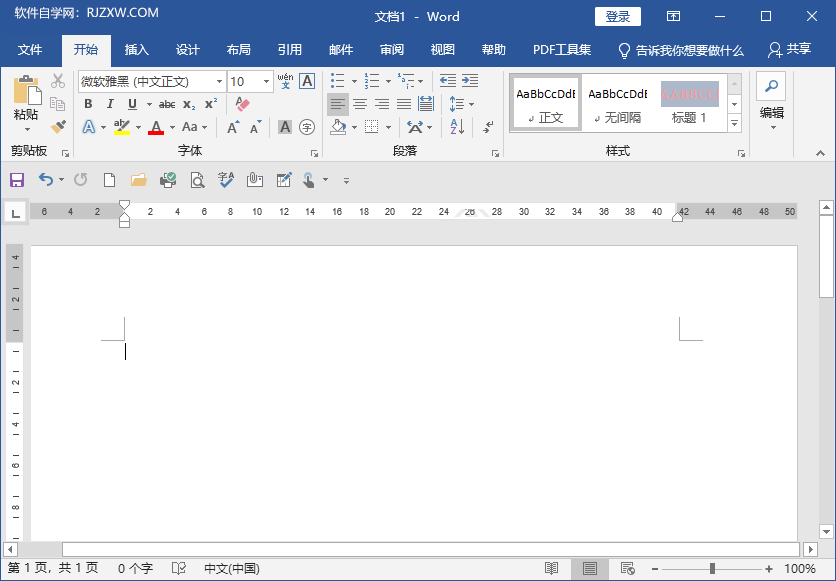
Task: Click the 100% zoom level
Action: click(800, 569)
